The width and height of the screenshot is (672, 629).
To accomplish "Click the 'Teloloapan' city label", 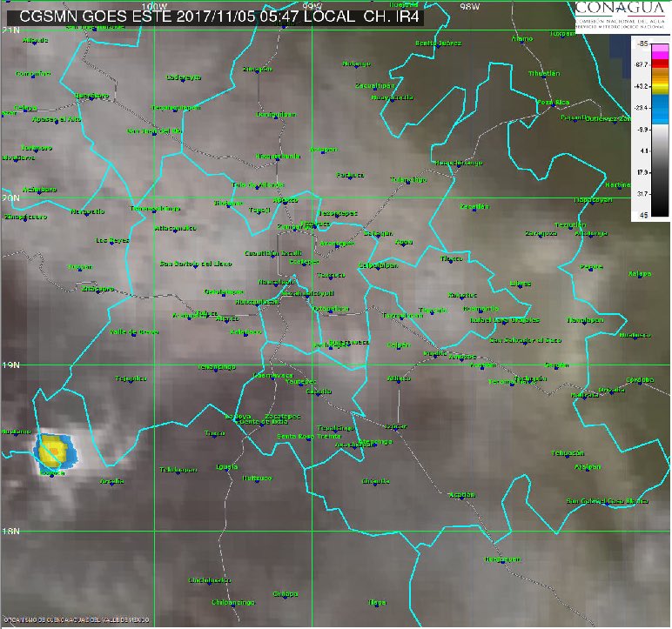I will click(178, 470).
